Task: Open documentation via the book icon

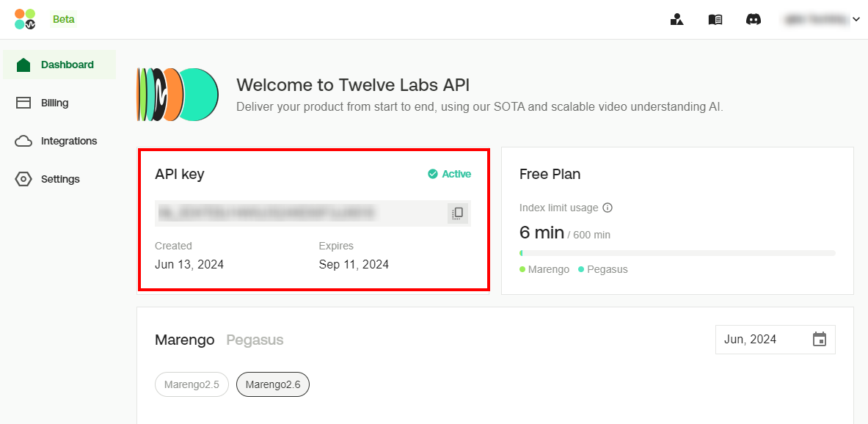Action: click(715, 19)
